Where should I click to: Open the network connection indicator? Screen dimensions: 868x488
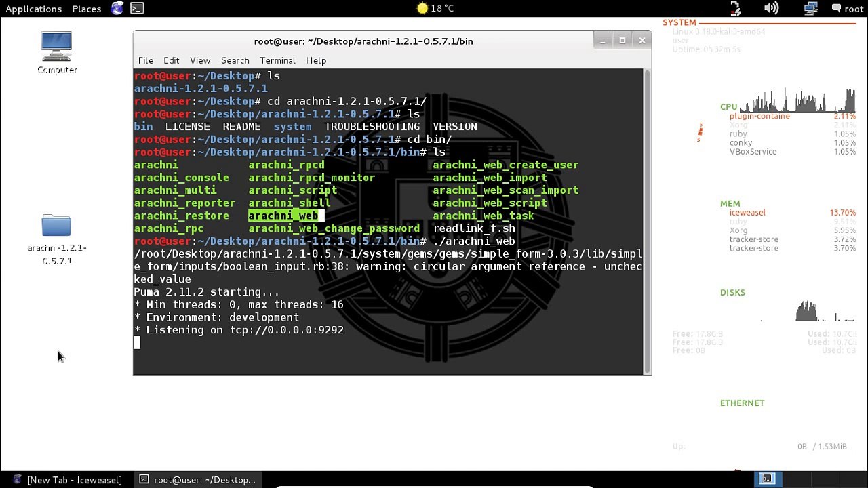click(x=810, y=8)
